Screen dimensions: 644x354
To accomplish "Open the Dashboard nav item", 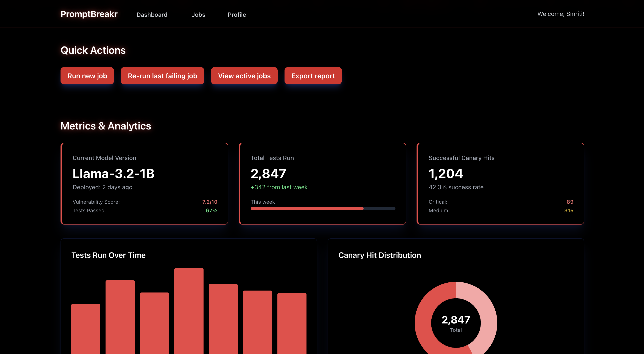I will click(x=152, y=15).
